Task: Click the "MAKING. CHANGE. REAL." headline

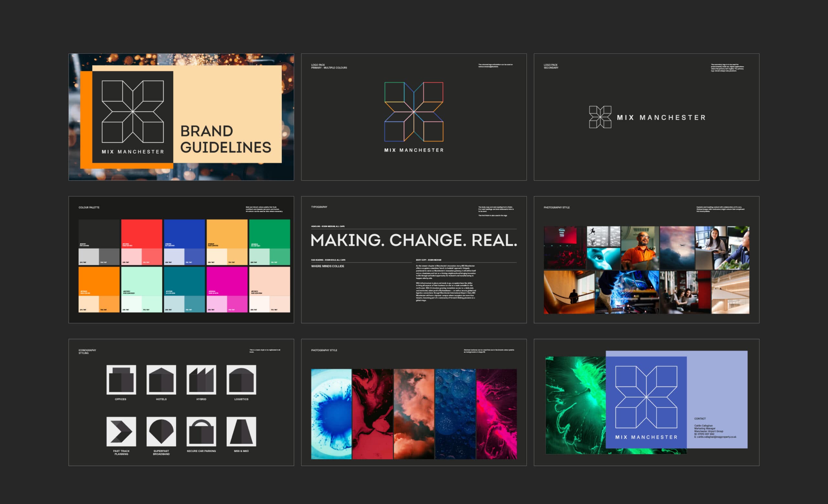Action: (x=414, y=240)
